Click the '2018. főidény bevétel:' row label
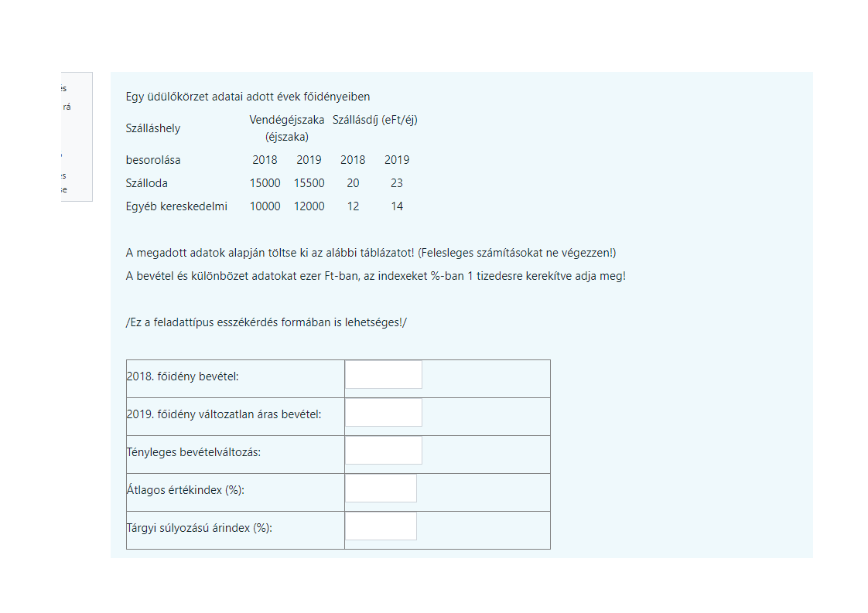This screenshot has height=613, width=868. [183, 376]
